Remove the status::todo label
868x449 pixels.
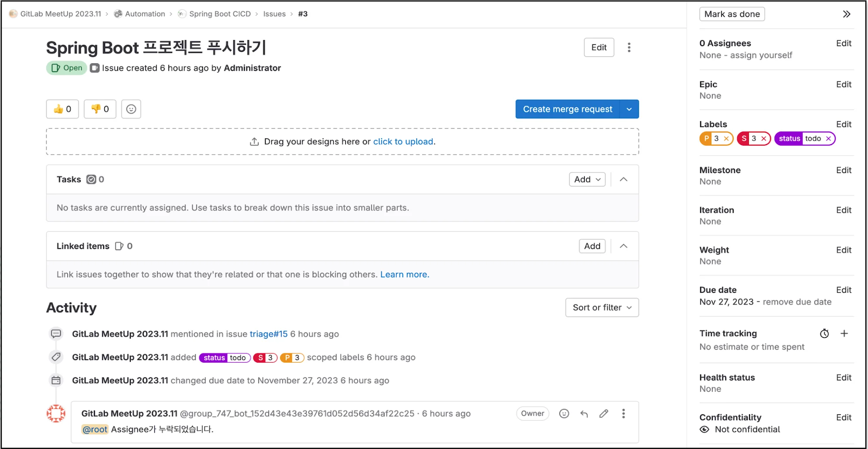(x=828, y=138)
